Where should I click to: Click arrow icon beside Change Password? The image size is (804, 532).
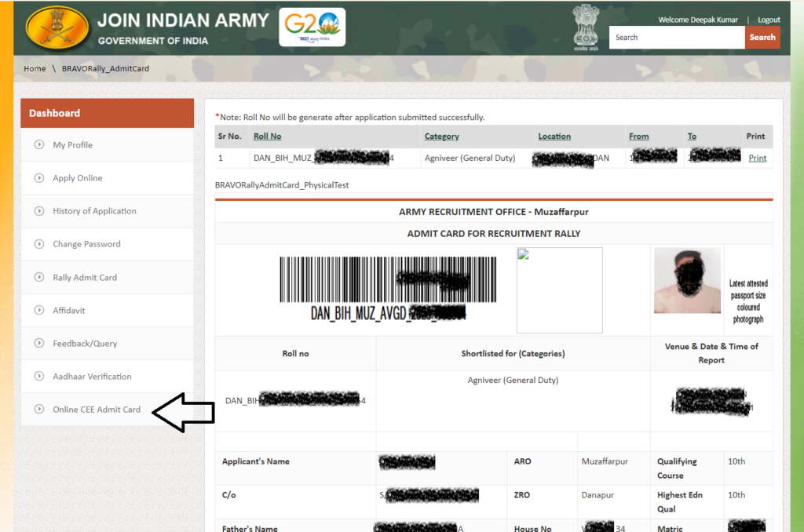click(39, 244)
